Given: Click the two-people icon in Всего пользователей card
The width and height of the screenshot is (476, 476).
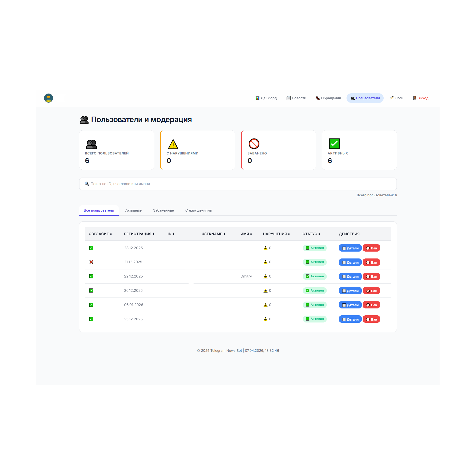Looking at the screenshot, I should coord(91,144).
